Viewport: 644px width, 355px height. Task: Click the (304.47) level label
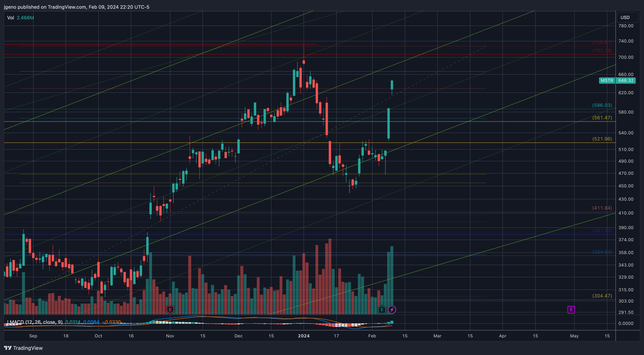[x=602, y=296]
